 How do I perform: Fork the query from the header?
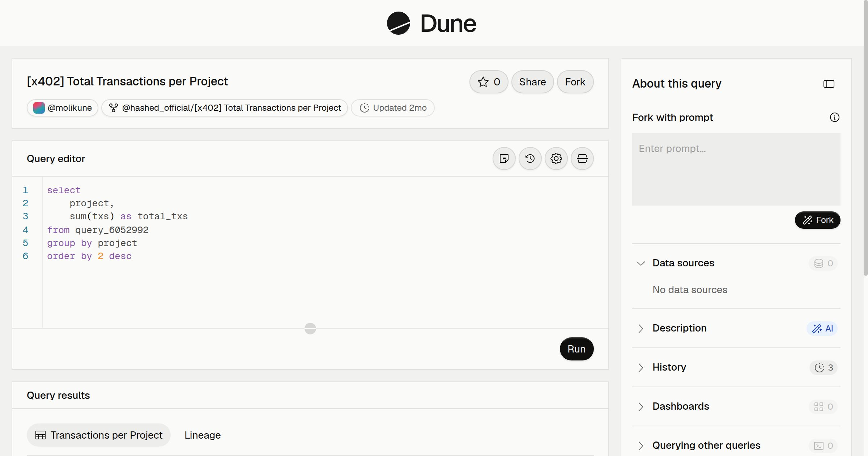[575, 82]
